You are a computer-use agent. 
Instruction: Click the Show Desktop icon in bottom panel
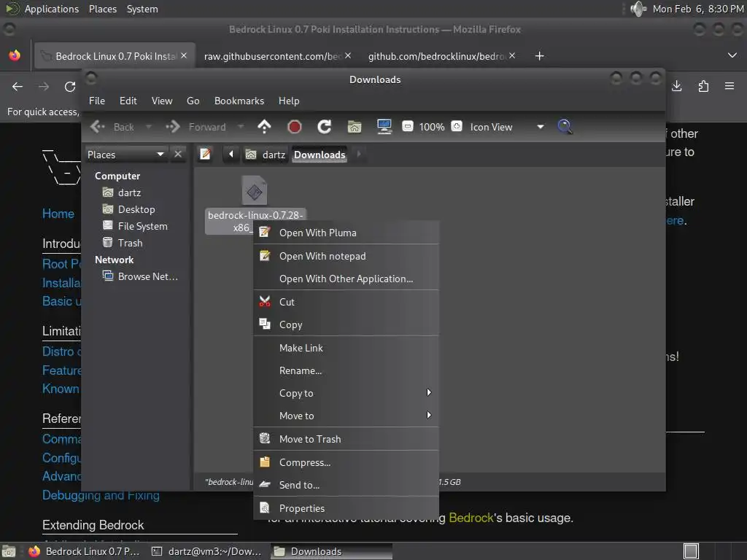tap(9, 551)
